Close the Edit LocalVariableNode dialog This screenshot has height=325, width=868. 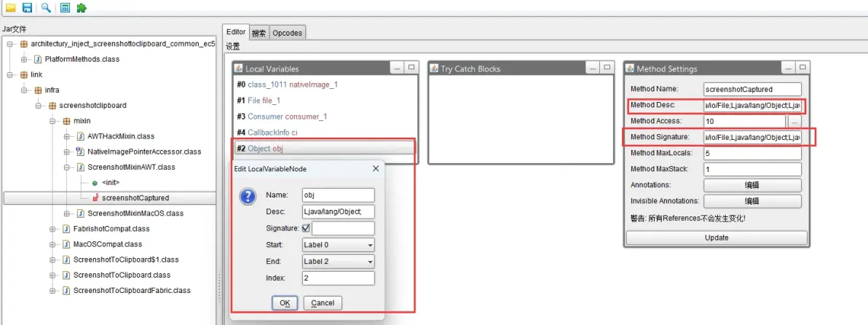pos(375,168)
